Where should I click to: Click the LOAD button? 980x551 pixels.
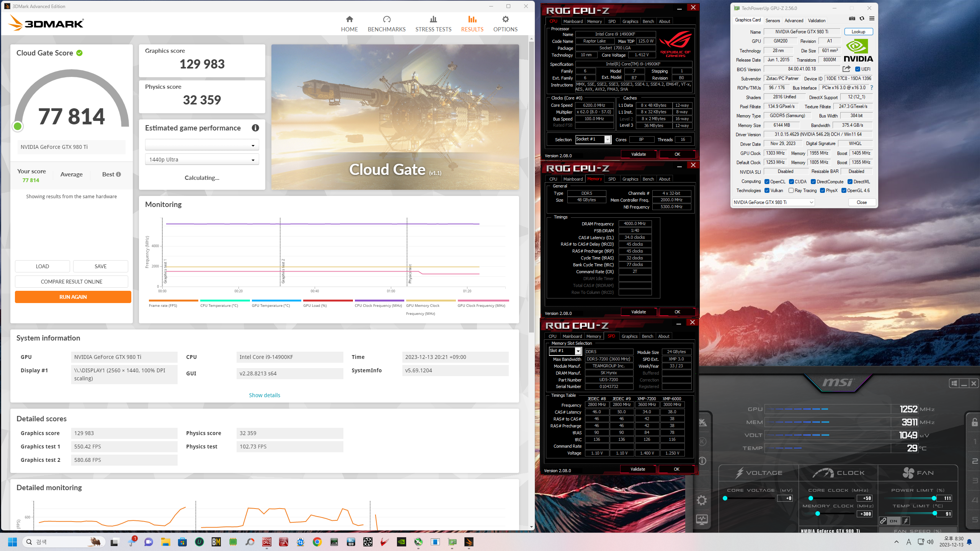tap(42, 266)
